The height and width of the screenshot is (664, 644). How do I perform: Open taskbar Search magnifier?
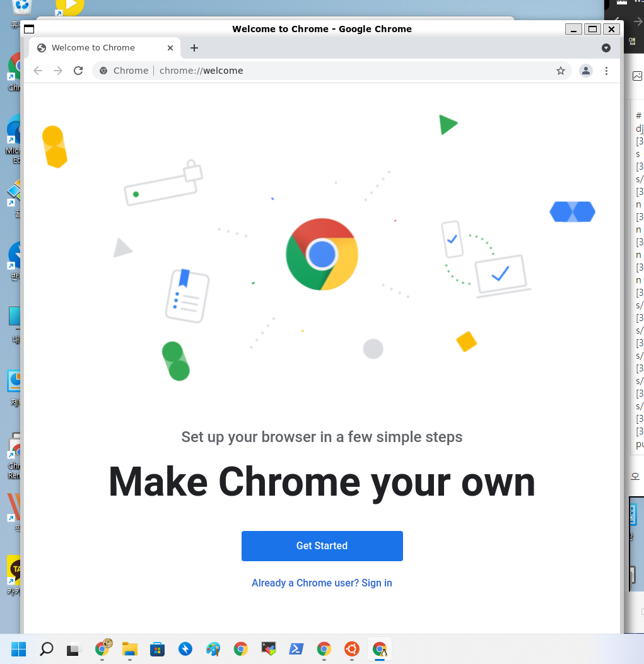(x=47, y=649)
